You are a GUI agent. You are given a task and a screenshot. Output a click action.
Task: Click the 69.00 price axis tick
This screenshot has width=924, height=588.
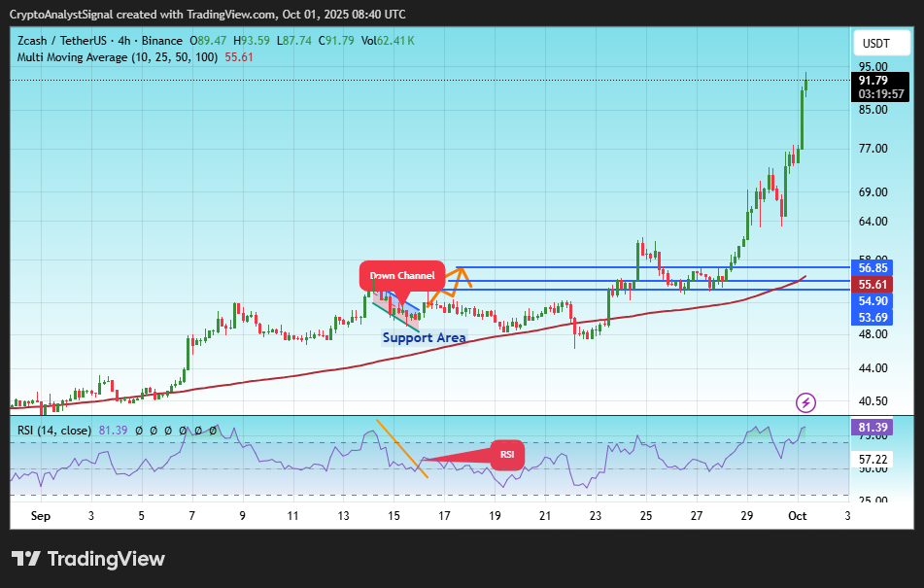[873, 192]
